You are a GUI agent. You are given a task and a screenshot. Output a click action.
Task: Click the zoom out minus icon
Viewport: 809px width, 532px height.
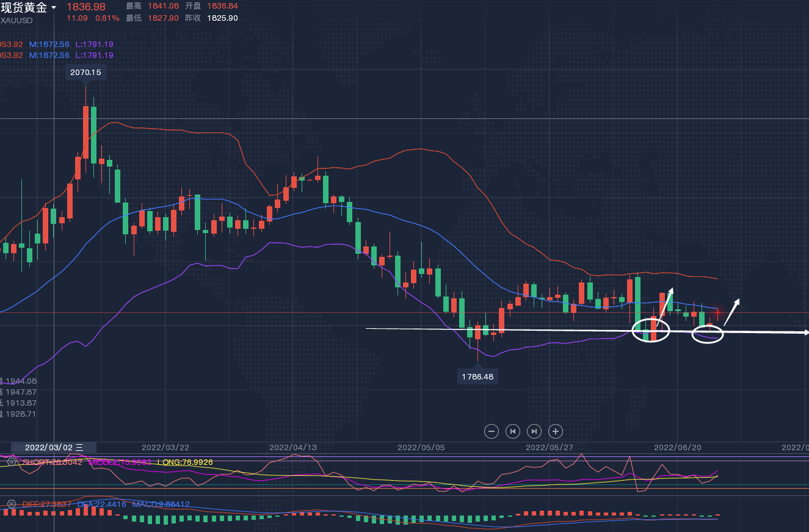[x=492, y=431]
